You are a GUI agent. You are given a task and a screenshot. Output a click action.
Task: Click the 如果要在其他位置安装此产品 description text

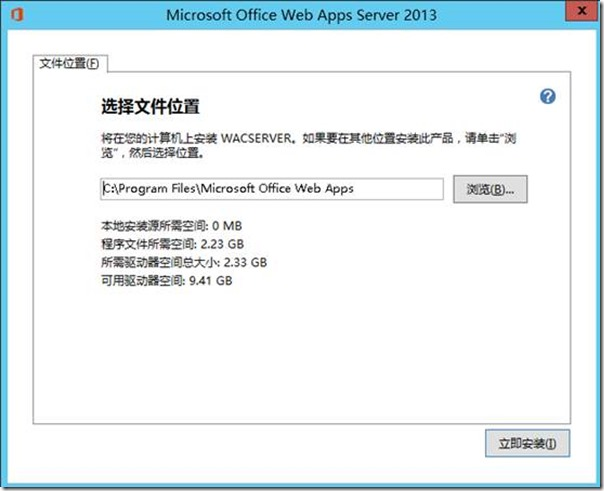378,138
